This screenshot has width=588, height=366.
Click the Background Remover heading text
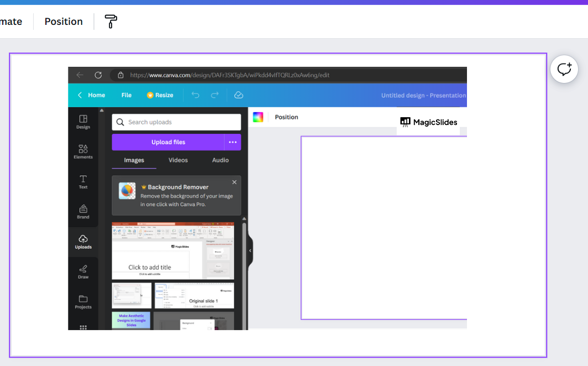pos(178,187)
